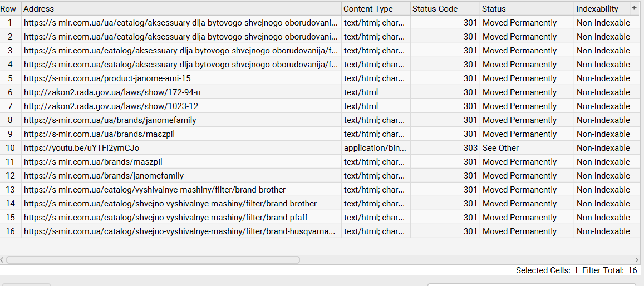Click the right arrow of horizontal scrollbar

coord(637,260)
